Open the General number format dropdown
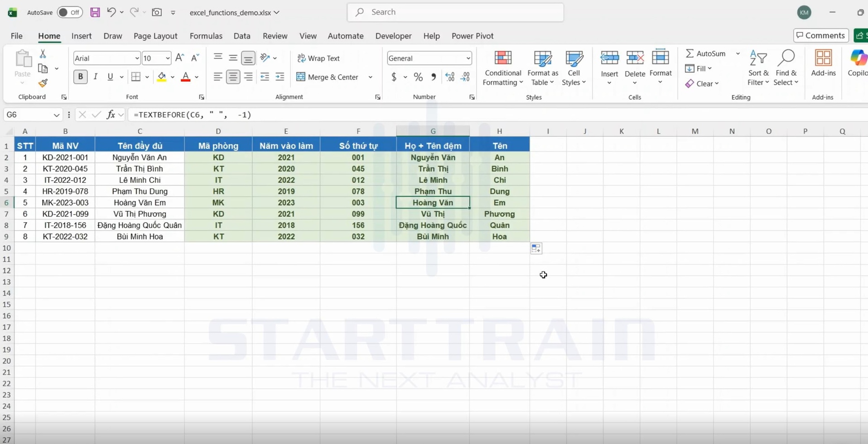 point(468,58)
